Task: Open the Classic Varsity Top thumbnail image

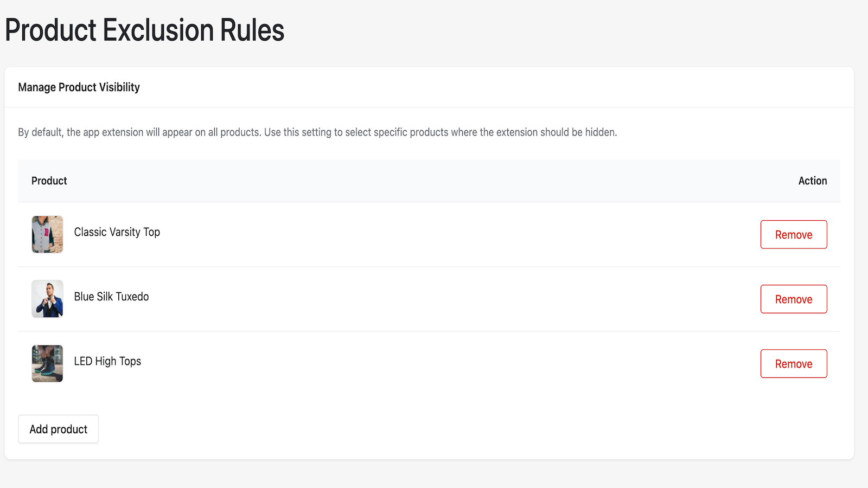Action: tap(47, 234)
